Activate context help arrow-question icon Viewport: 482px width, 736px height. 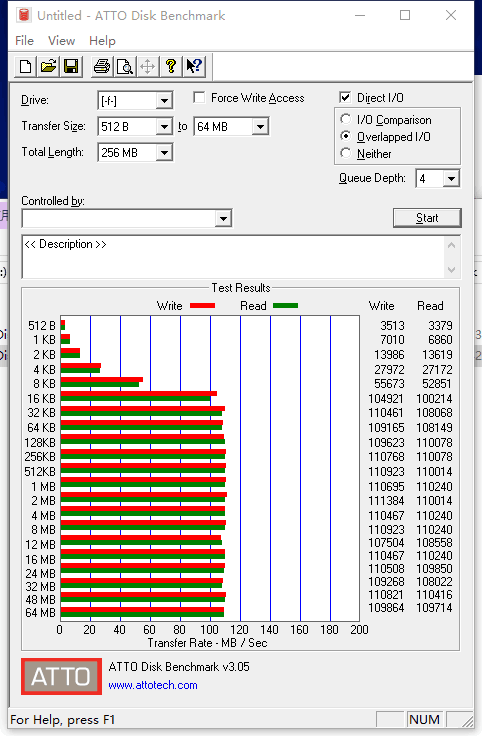point(194,66)
